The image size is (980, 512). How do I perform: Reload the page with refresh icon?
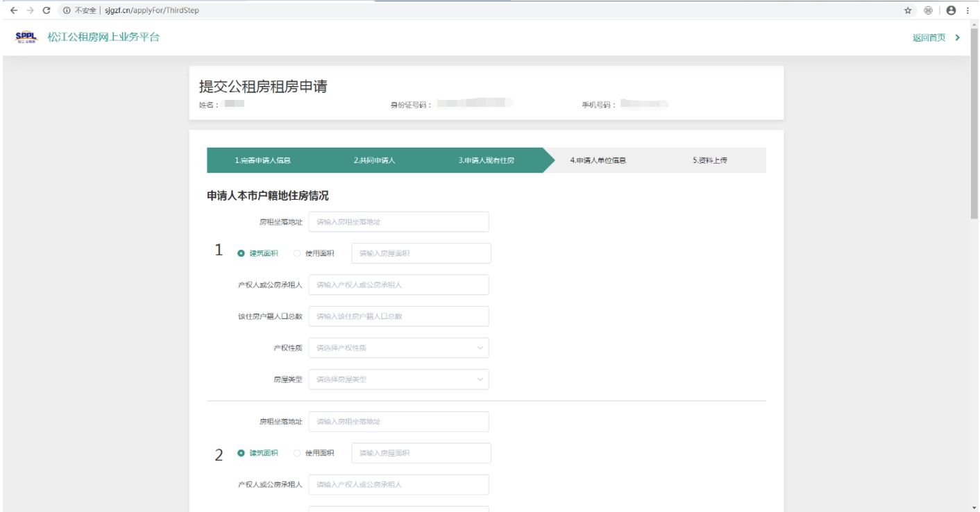[47, 10]
